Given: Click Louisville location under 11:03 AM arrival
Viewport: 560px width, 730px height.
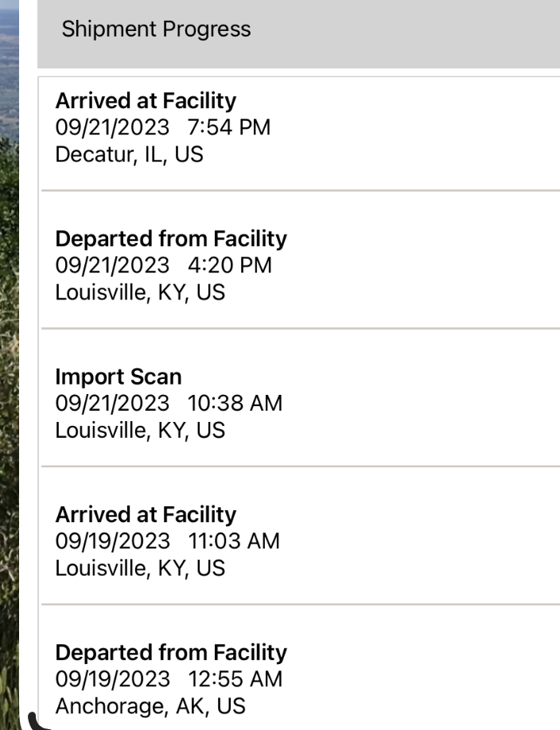Looking at the screenshot, I should click(x=140, y=568).
